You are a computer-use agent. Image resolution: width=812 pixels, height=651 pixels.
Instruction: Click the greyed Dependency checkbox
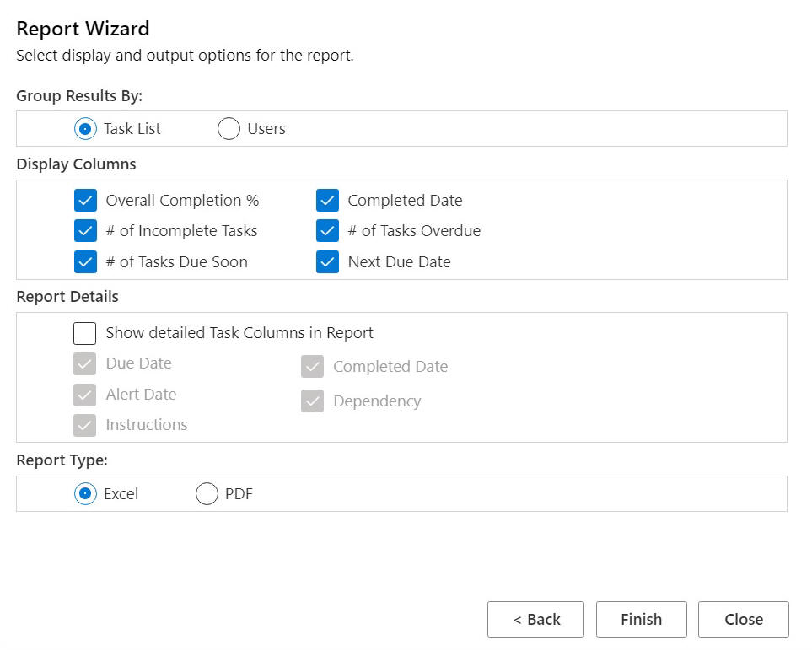click(x=313, y=401)
